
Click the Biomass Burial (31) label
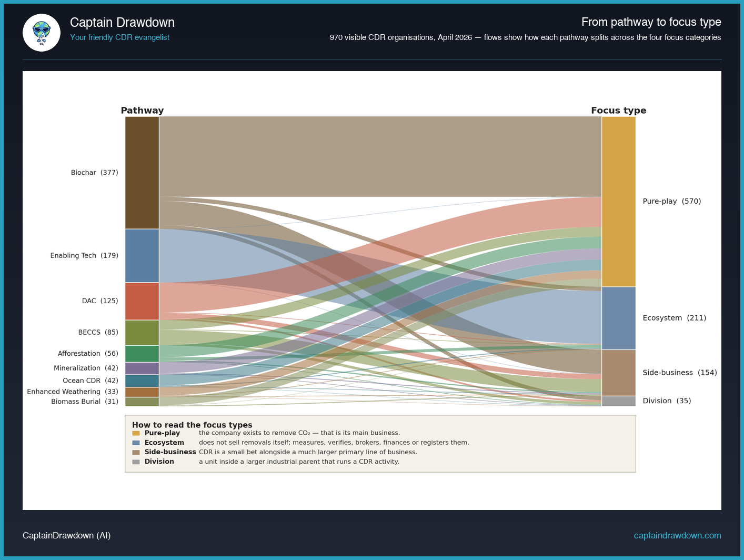click(x=84, y=402)
